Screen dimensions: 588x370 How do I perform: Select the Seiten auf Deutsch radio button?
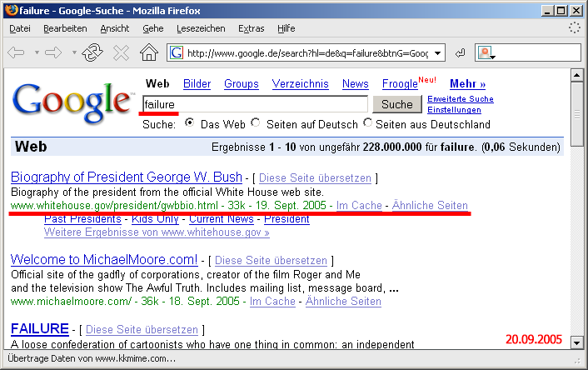click(x=256, y=122)
